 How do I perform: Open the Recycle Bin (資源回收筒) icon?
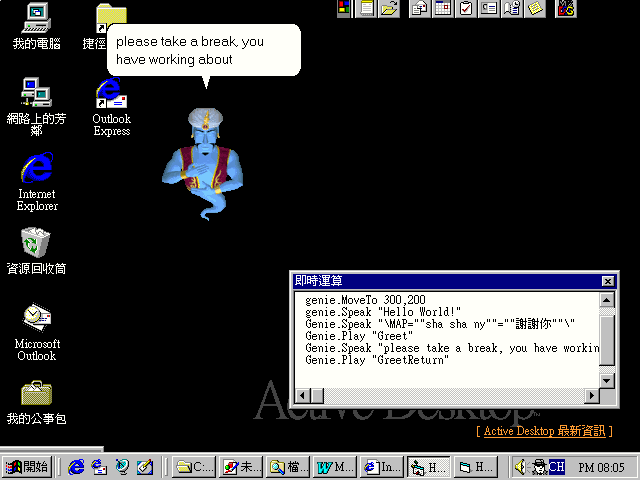click(36, 242)
